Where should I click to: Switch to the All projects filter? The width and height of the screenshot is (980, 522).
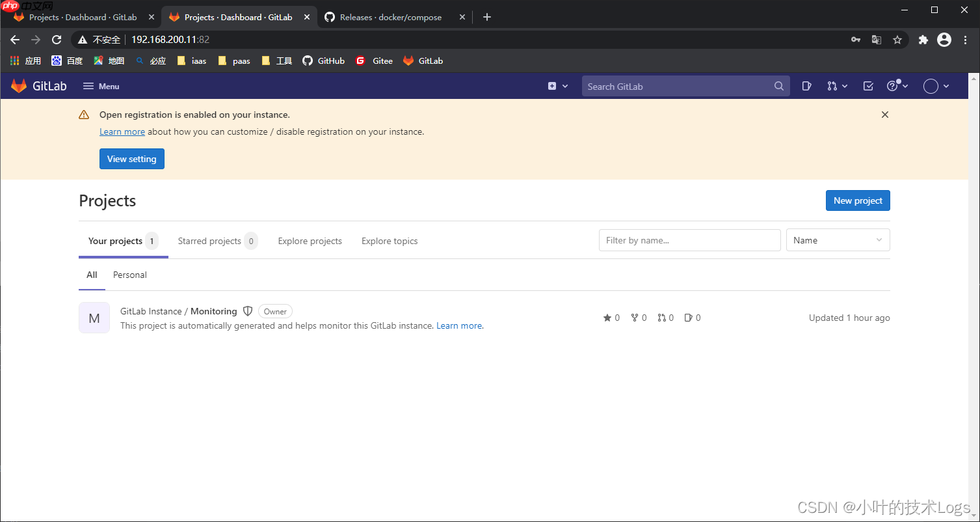coord(91,275)
